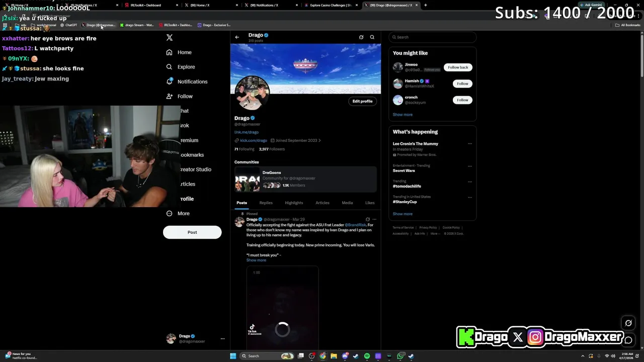Click the @BrandRisk mention in the post
The height and width of the screenshot is (362, 644).
click(x=356, y=225)
